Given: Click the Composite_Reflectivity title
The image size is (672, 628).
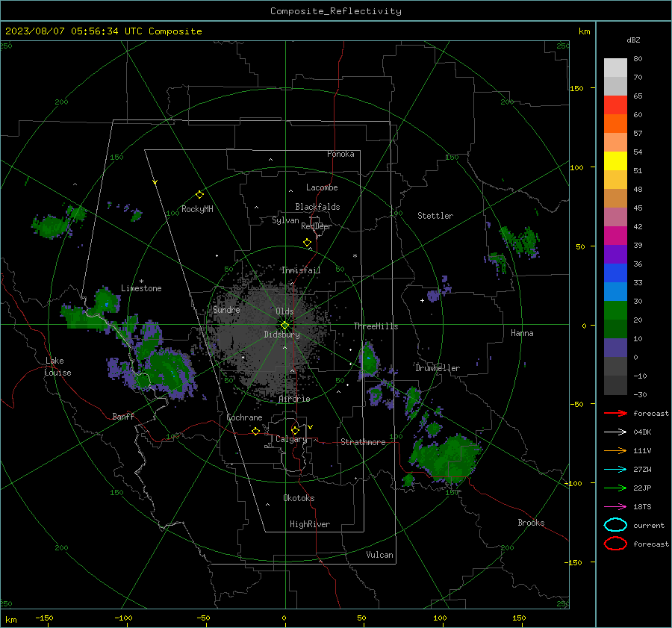Looking at the screenshot, I should tap(335, 11).
